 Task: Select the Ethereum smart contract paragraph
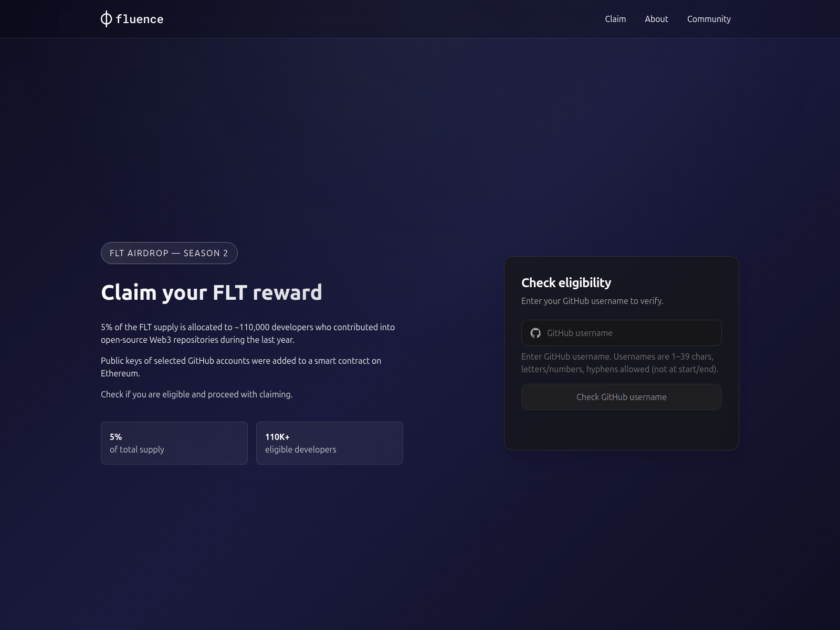[241, 366]
